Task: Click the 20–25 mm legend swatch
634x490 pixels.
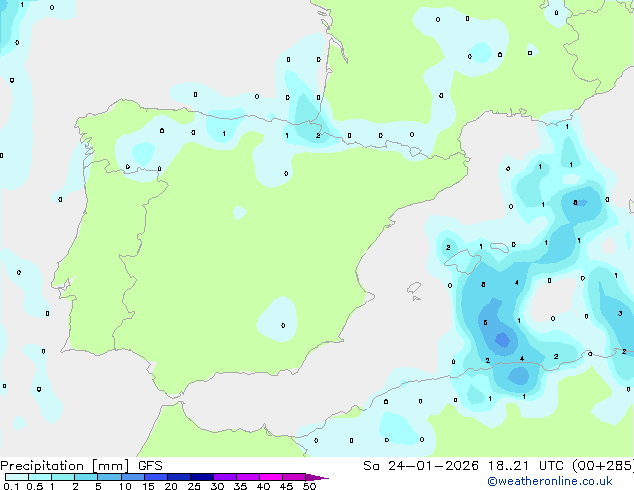Action: point(179,477)
